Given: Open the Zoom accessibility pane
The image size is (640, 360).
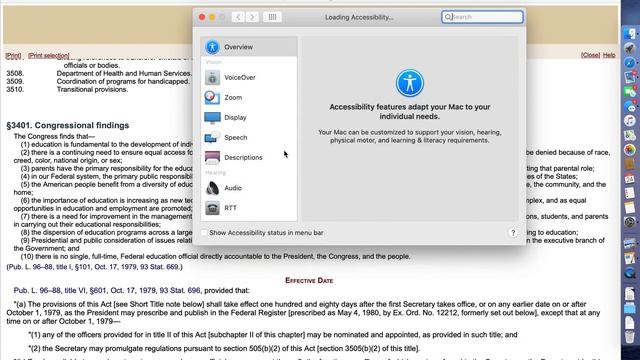Looking at the screenshot, I should pos(249,97).
